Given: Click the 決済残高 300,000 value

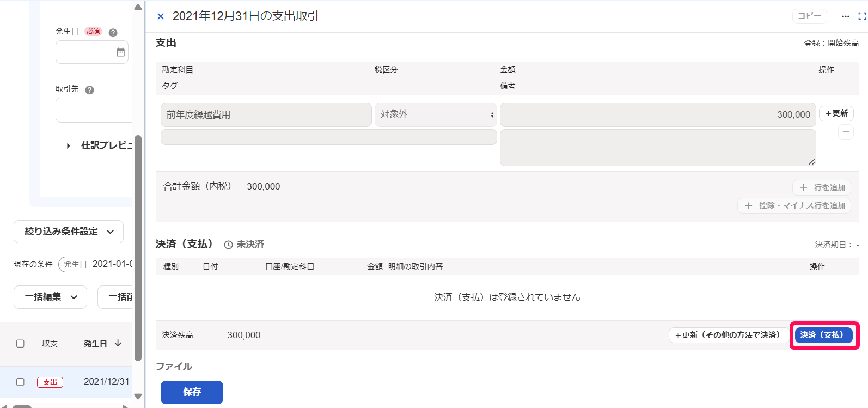Looking at the screenshot, I should point(244,336).
